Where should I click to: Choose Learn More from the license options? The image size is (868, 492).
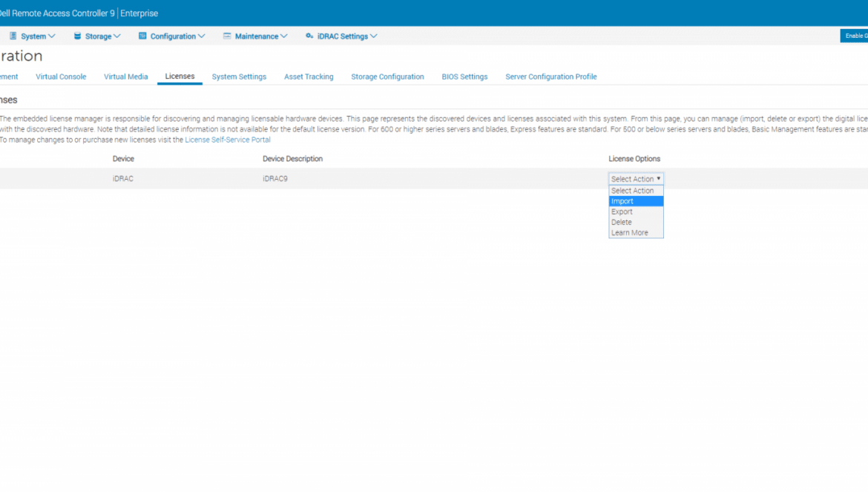[636, 232]
